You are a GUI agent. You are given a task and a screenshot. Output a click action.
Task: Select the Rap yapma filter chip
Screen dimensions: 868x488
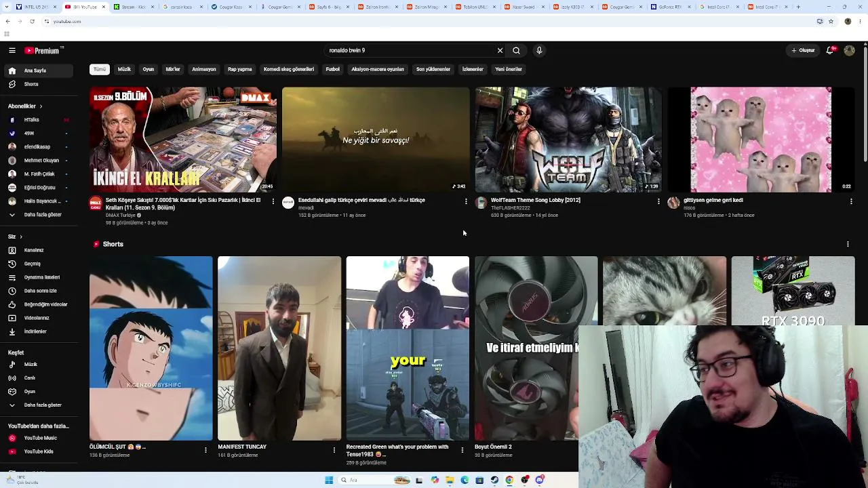coord(239,69)
